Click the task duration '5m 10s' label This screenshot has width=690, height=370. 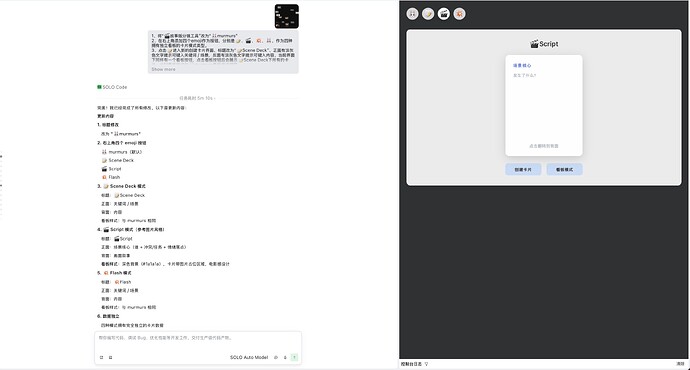197,98
